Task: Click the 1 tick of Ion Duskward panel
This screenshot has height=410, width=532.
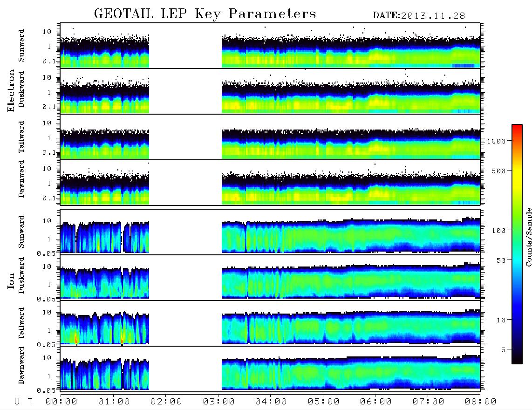Action: [49, 285]
